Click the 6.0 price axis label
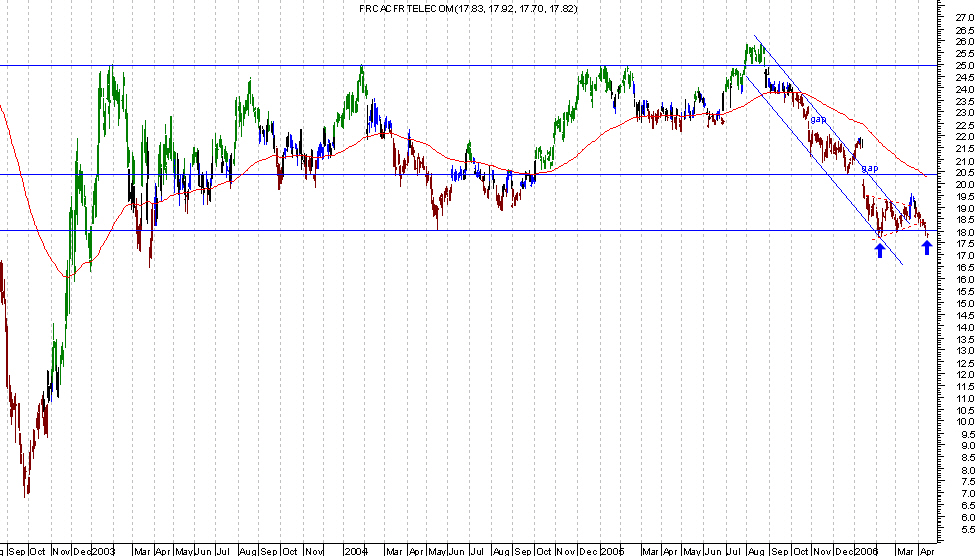Viewport: 978px width, 556px height. pos(967,517)
